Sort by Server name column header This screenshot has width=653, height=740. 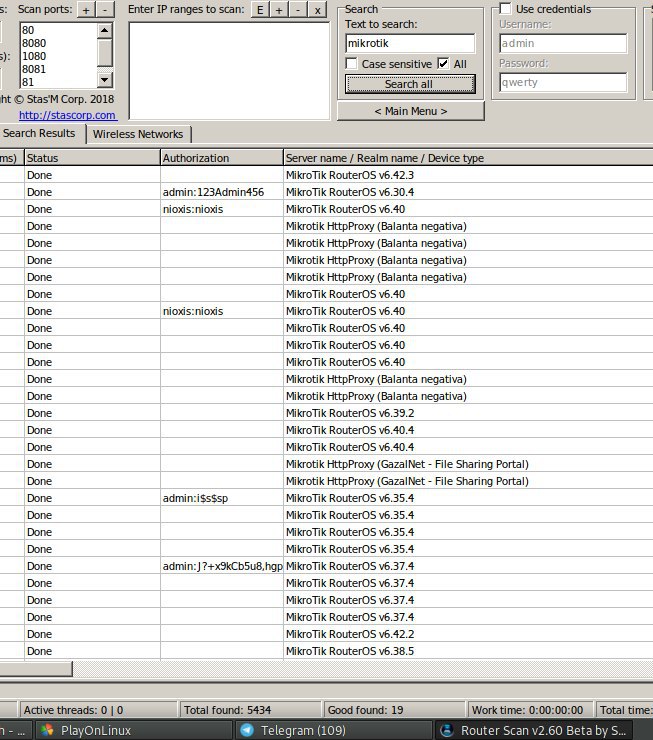[468, 158]
